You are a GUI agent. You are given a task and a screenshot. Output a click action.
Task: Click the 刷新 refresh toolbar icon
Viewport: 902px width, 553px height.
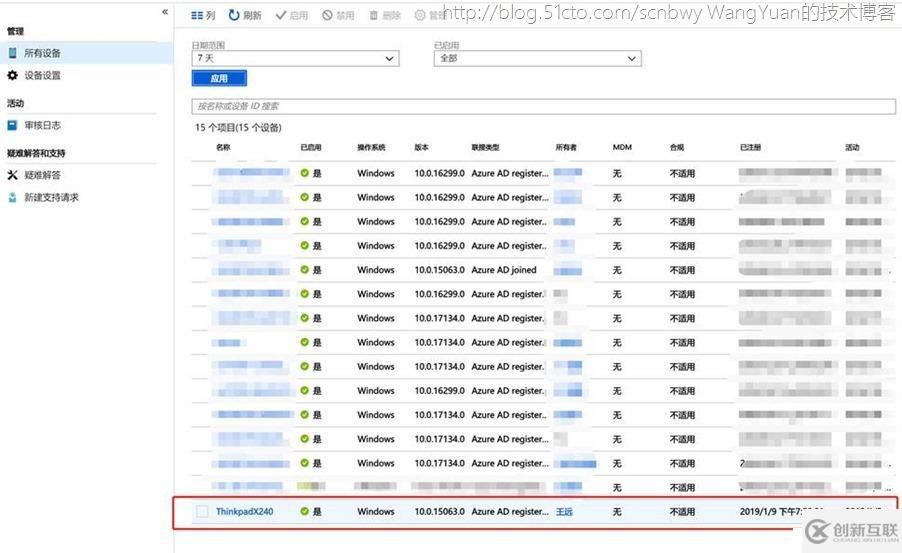(x=245, y=16)
